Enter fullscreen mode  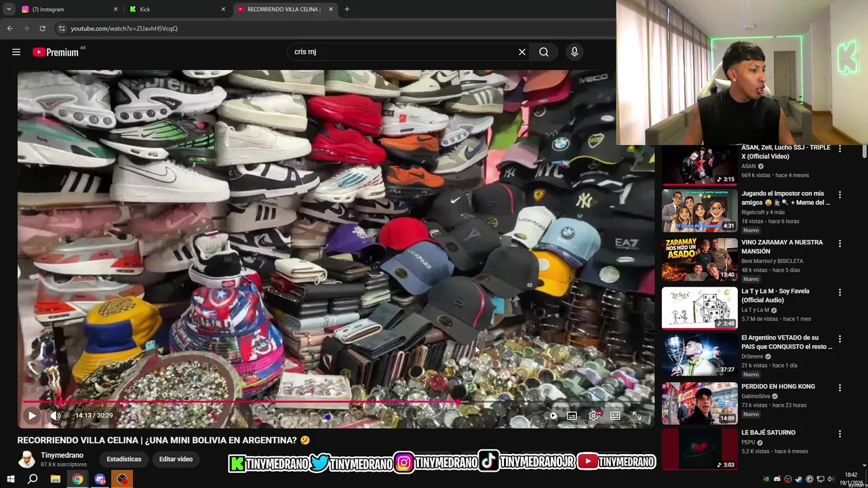[x=637, y=415]
